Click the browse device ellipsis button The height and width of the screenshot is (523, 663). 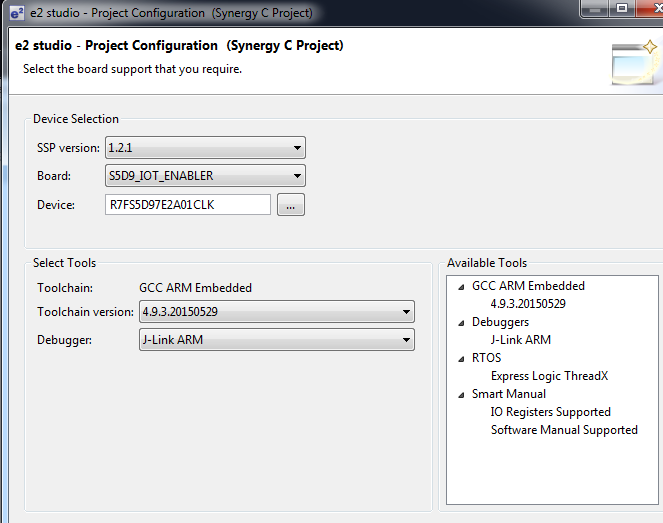(x=290, y=205)
